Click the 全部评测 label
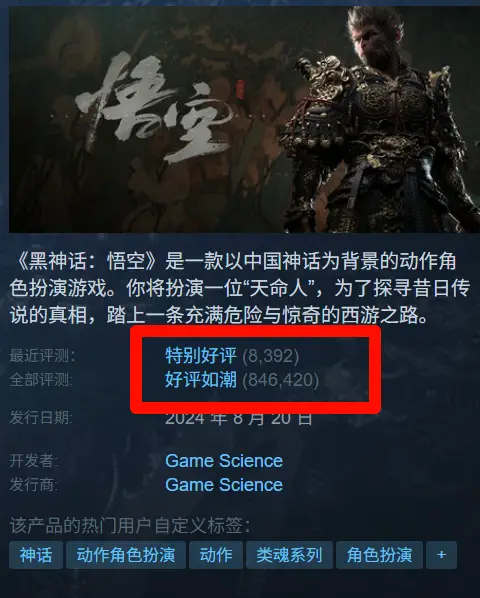The width and height of the screenshot is (480, 598). pos(41,380)
